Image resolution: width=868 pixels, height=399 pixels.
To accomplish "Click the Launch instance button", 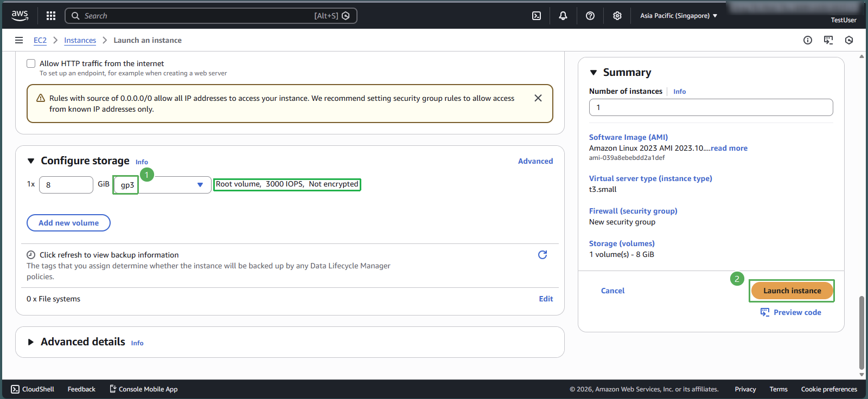I will tap(792, 291).
